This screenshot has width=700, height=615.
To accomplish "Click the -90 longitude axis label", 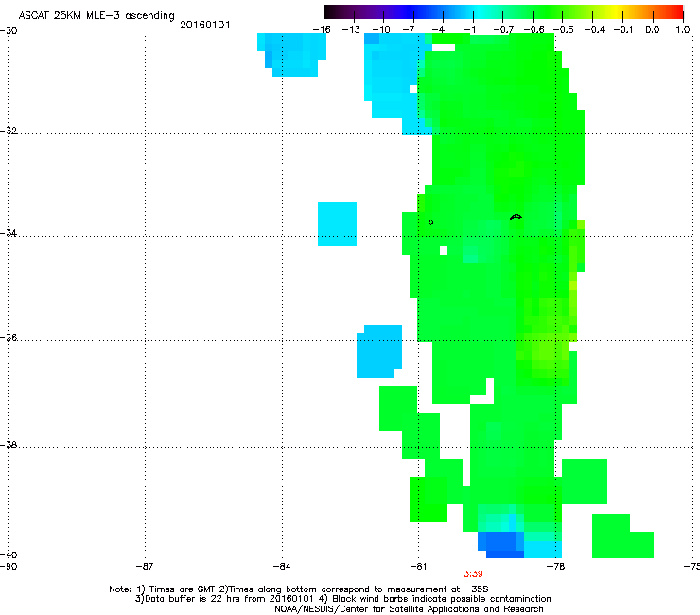I will pyautogui.click(x=9, y=567).
